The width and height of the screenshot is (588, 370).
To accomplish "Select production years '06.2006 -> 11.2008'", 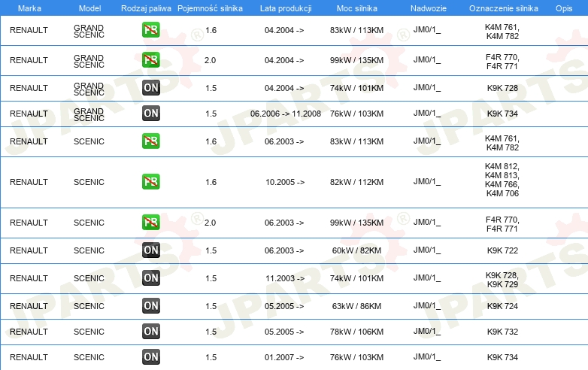I will pos(286,114).
